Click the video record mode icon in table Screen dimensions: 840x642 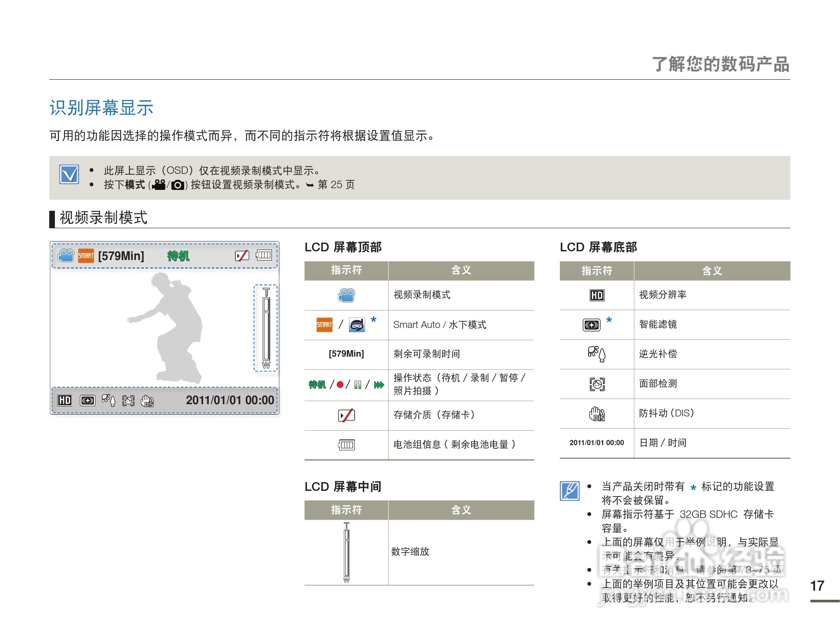[x=346, y=295]
